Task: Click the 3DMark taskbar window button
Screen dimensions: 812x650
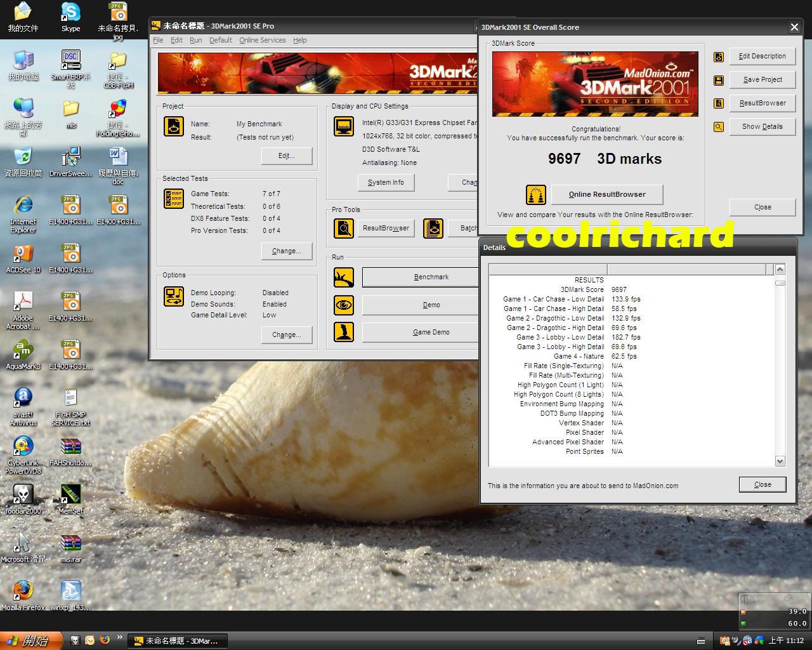Action: (x=178, y=641)
